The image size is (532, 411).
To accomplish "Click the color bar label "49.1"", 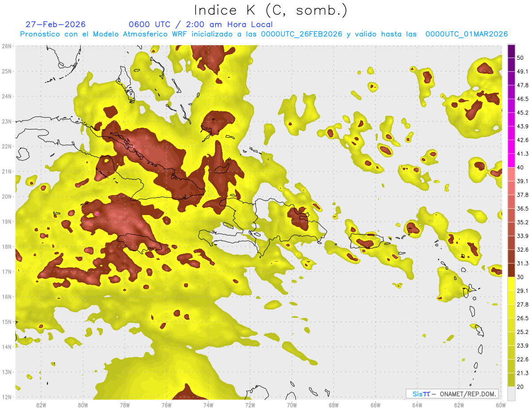I will 522,71.
